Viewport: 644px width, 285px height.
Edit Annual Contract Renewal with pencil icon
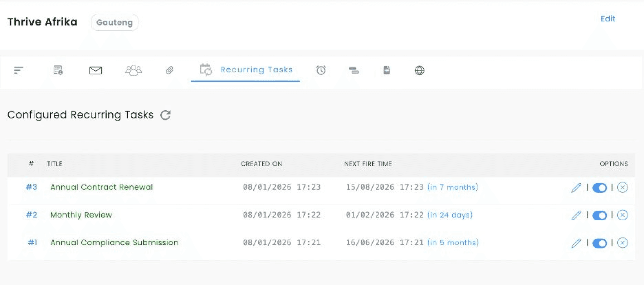(x=576, y=187)
